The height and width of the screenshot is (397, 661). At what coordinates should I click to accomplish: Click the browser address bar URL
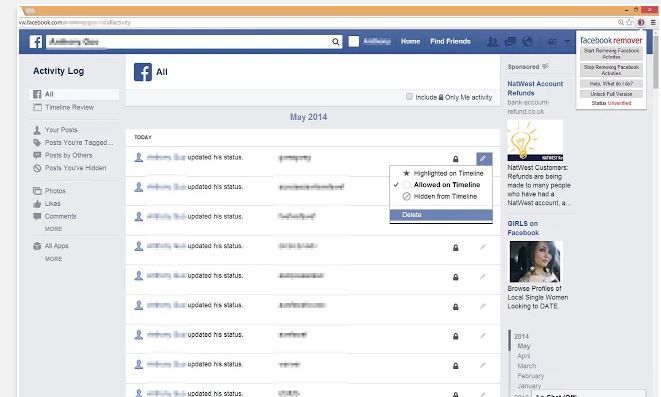(x=75, y=22)
